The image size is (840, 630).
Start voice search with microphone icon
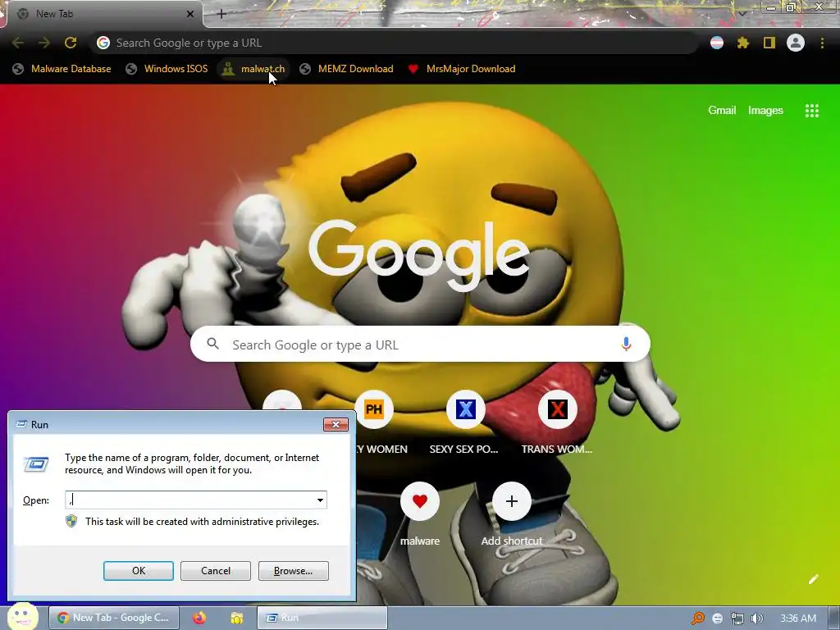626,344
